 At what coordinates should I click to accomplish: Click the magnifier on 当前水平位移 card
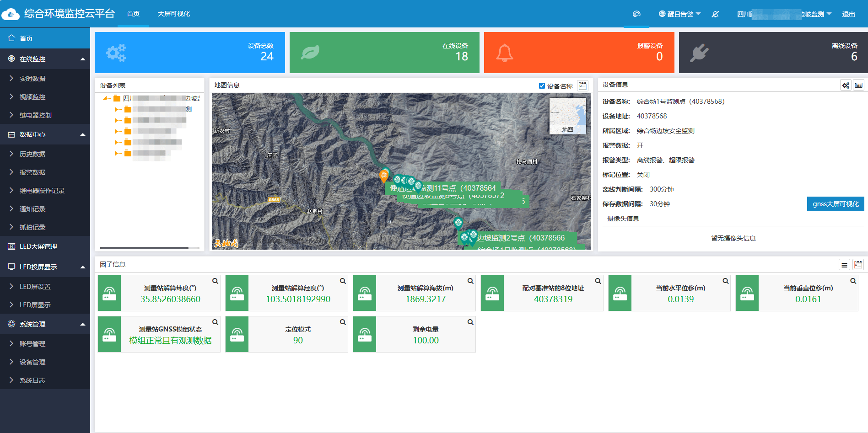725,281
